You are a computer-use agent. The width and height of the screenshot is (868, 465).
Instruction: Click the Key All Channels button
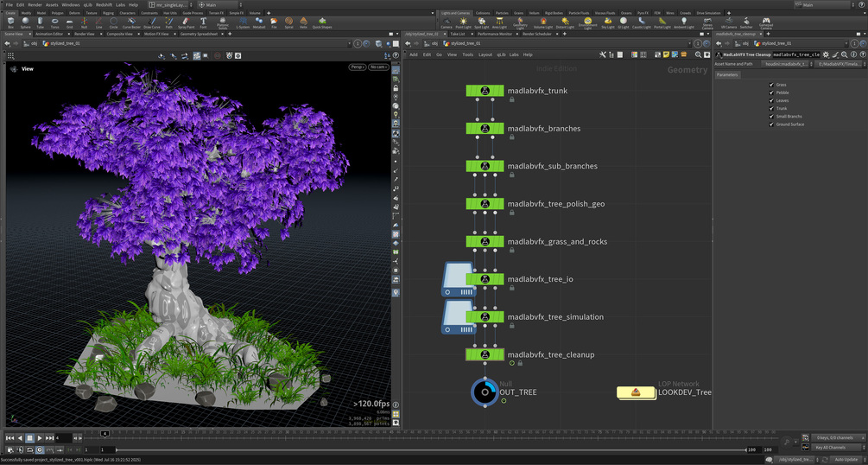tap(832, 447)
